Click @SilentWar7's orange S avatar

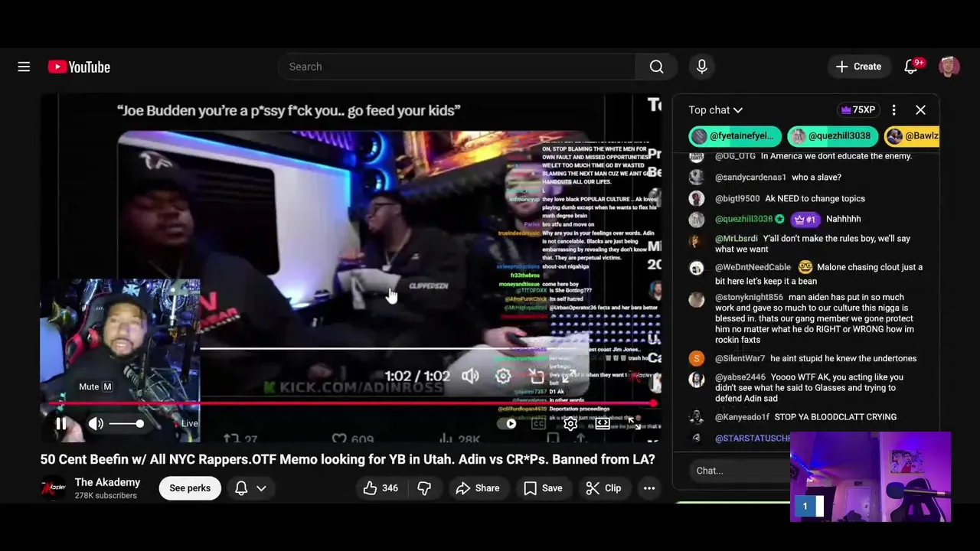pos(696,359)
